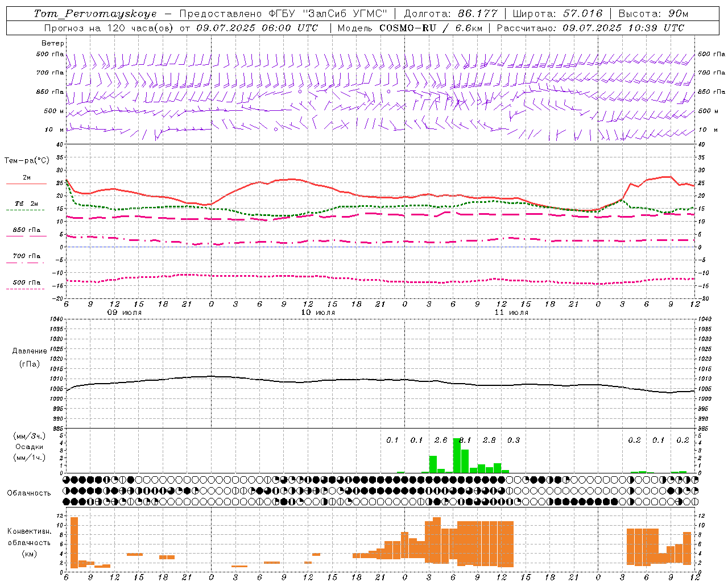The height and width of the screenshot is (582, 728).
Task: Click the 09 июля date label
Action: click(125, 313)
